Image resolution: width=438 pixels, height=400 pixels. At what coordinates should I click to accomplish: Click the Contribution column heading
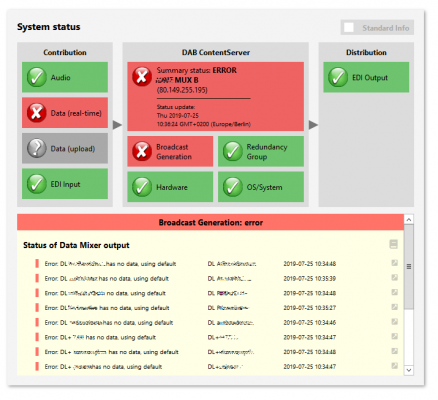coord(65,52)
